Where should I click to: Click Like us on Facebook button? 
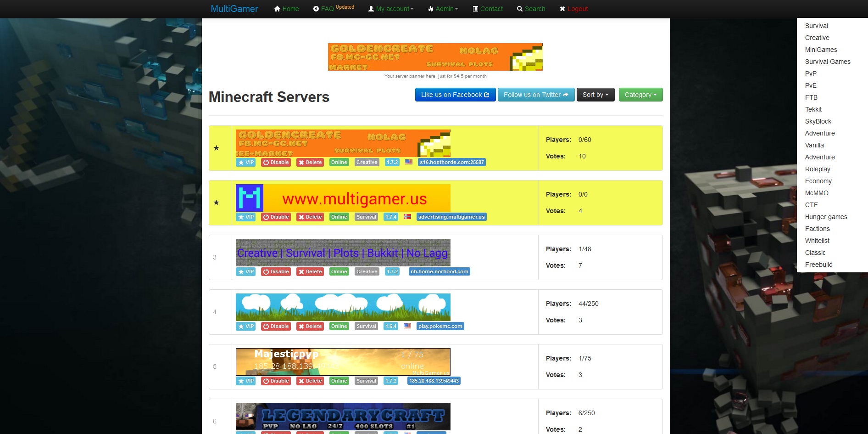[x=455, y=95]
